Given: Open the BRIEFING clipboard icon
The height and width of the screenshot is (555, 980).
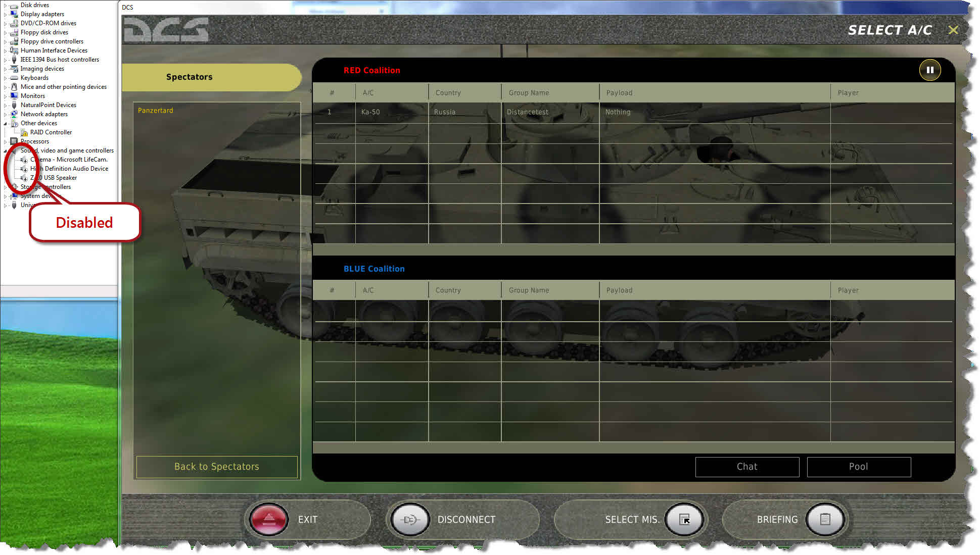Looking at the screenshot, I should point(825,519).
